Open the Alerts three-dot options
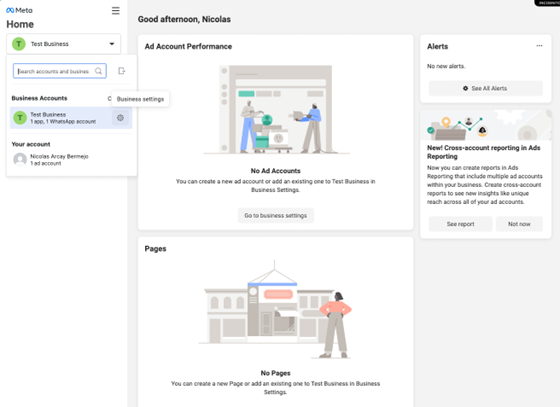Image resolution: width=560 pixels, height=407 pixels. (539, 46)
